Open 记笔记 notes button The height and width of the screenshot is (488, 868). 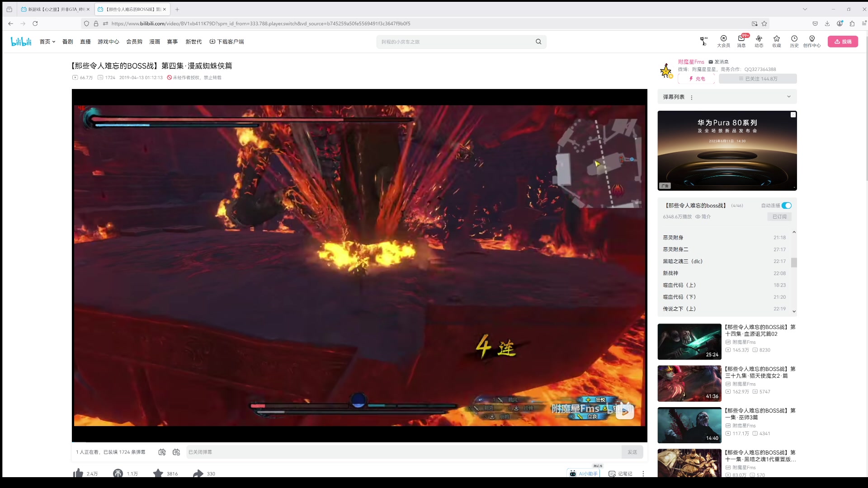(x=620, y=474)
